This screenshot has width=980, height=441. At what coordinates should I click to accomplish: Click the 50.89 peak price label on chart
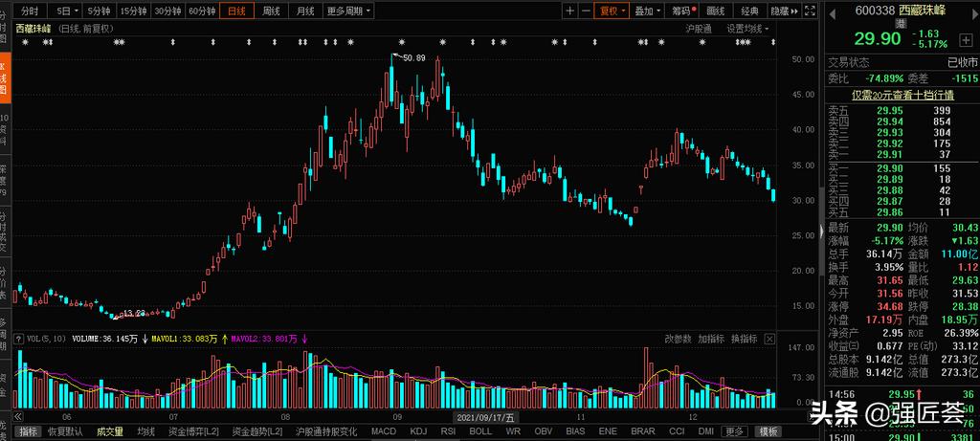point(412,58)
